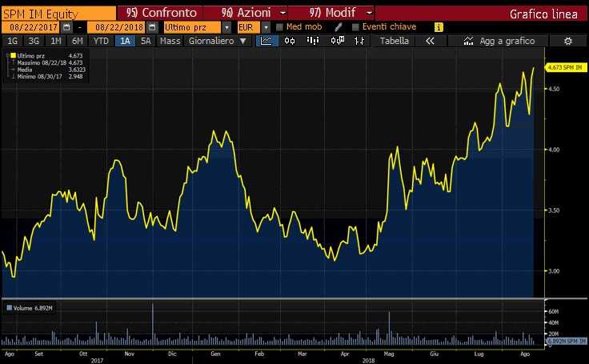
Task: Click the Volume legend color swatch
Action: [x=10, y=308]
